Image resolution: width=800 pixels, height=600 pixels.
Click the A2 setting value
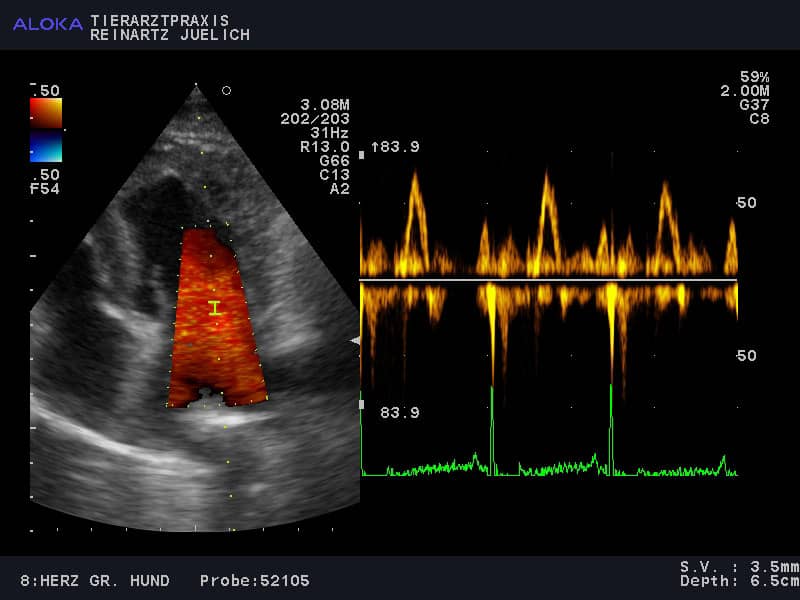340,189
